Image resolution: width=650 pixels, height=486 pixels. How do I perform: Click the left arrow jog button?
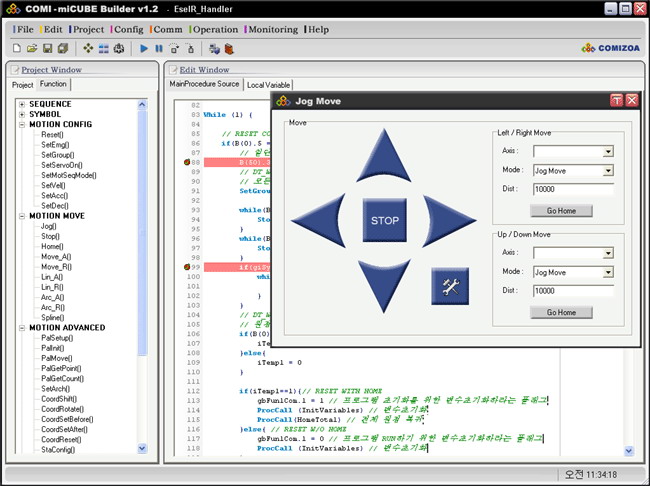[x=322, y=221]
